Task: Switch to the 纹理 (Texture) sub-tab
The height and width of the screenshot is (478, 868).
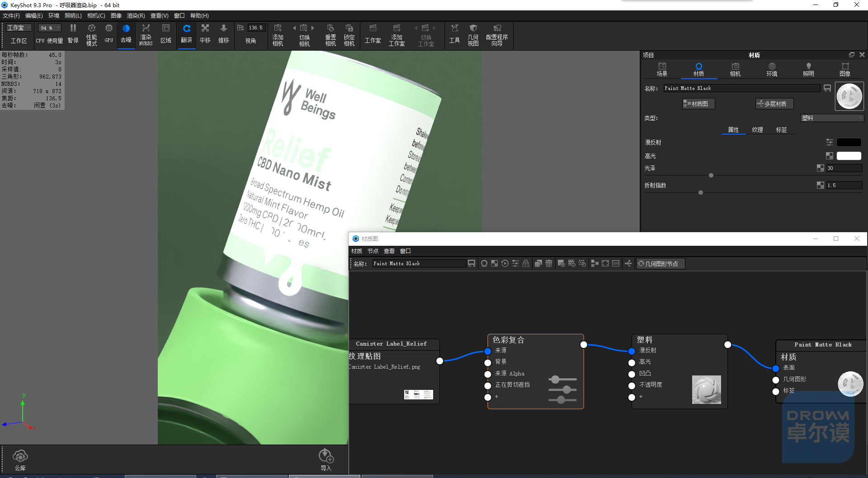Action: pos(757,130)
